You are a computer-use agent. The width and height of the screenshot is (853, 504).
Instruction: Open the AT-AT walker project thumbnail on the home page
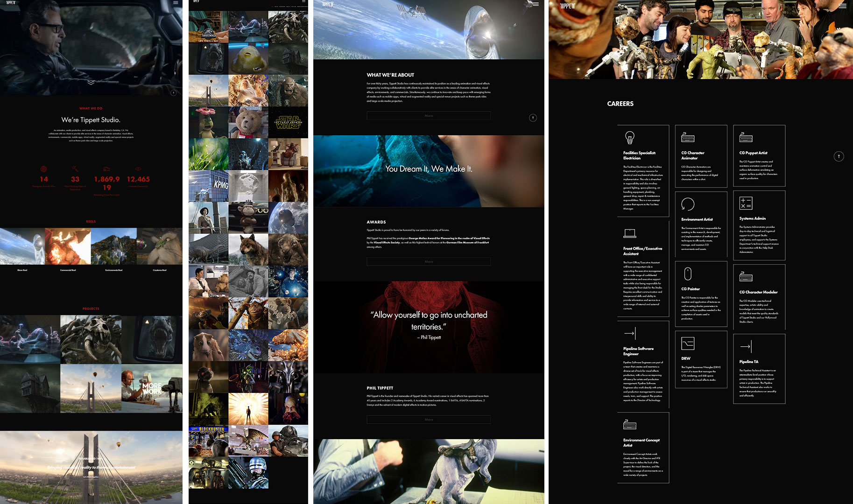coord(152,389)
